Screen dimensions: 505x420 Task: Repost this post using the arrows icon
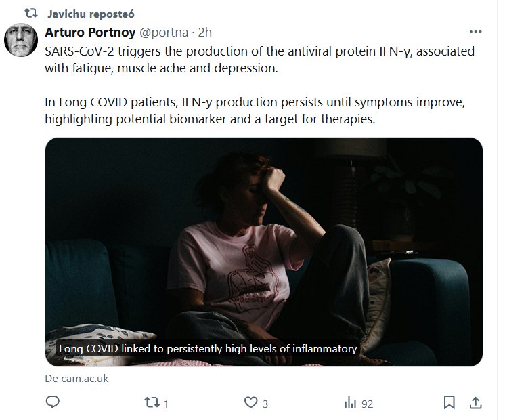pos(153,403)
